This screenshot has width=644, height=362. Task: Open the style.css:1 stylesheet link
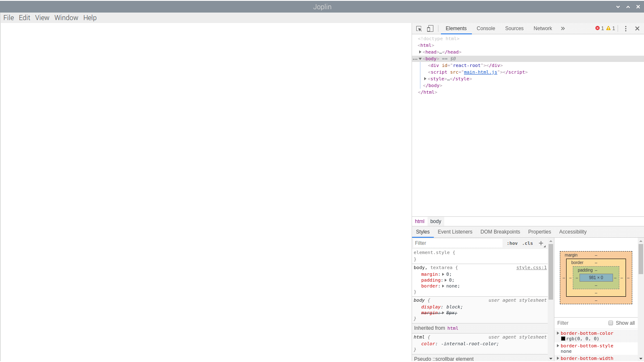[531, 267]
